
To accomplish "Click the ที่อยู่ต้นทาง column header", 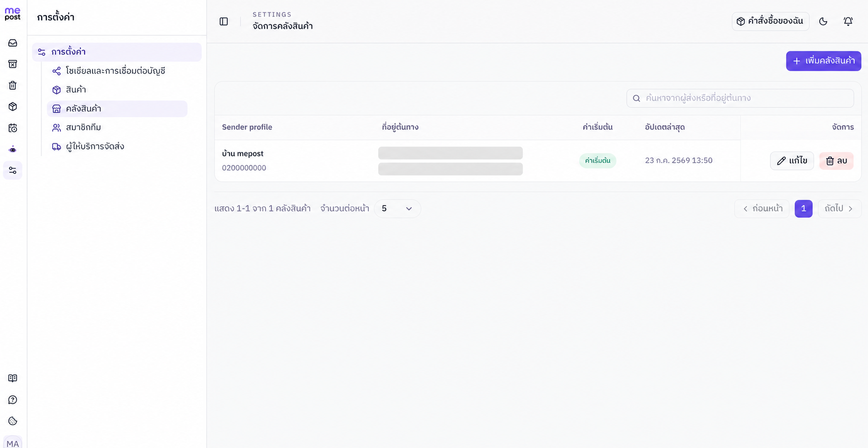I will click(400, 127).
